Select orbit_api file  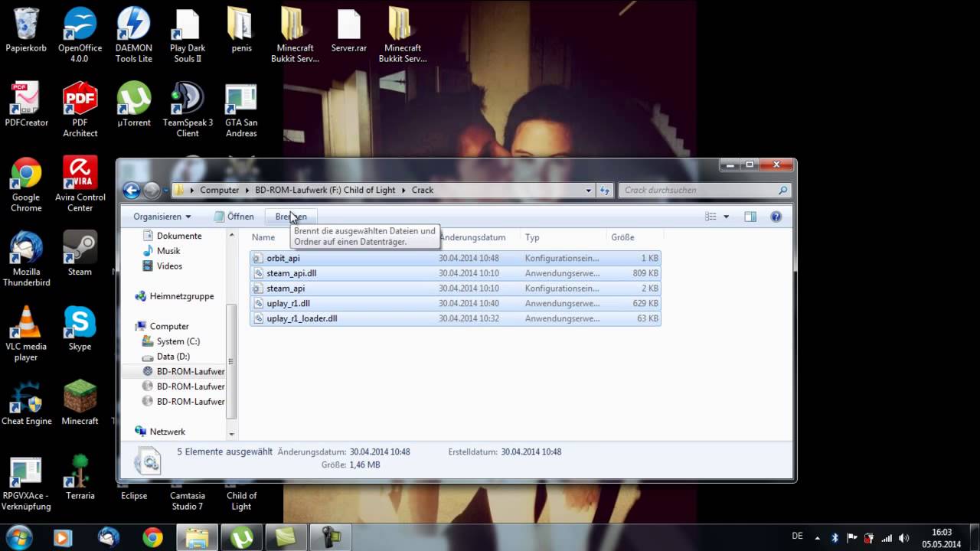coord(456,259)
